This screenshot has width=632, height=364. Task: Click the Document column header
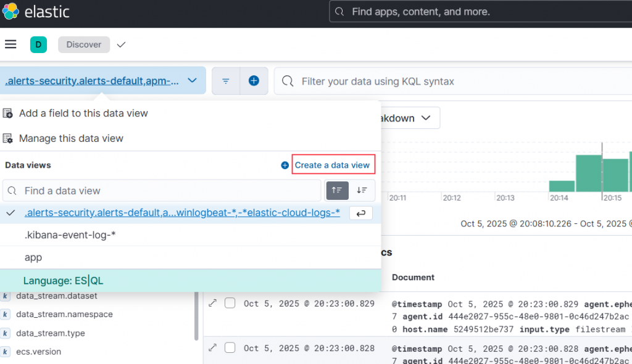point(413,278)
